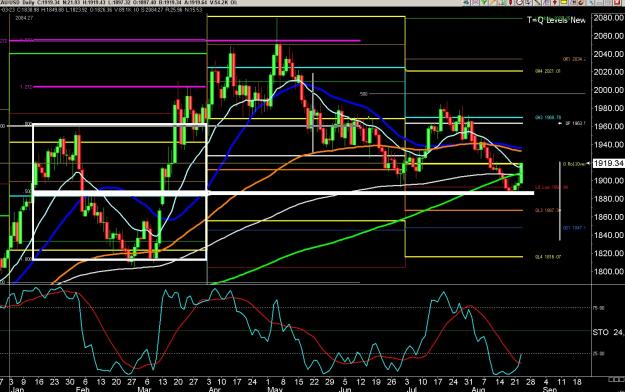Click the 1840.00 price axis label
The image size is (625, 392).
coord(608,235)
